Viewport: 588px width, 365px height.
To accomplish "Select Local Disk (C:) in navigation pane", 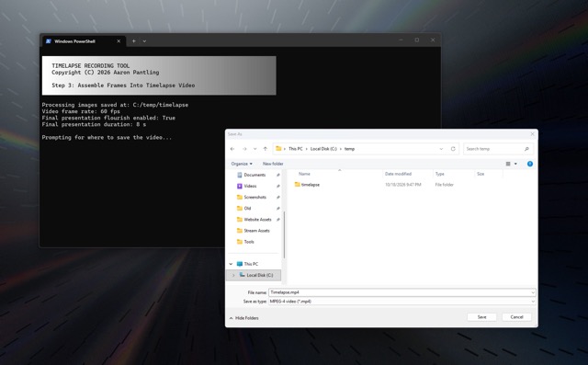I will click(x=259, y=275).
